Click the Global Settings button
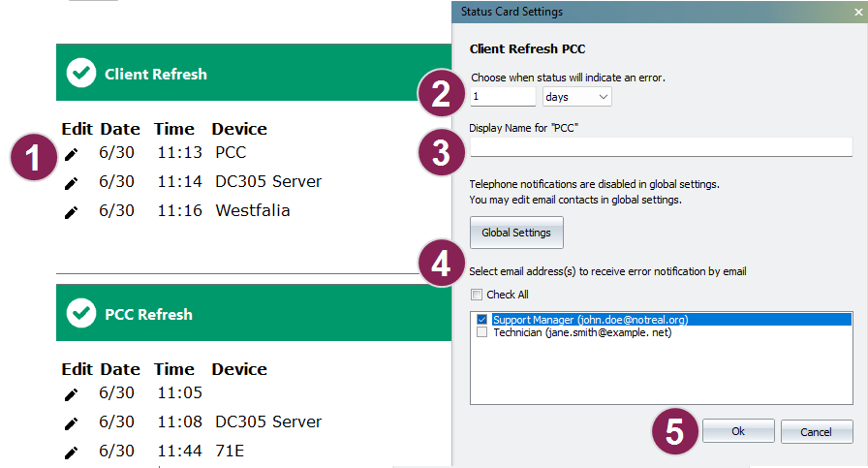Image resolution: width=868 pixels, height=468 pixels. pyautogui.click(x=516, y=233)
